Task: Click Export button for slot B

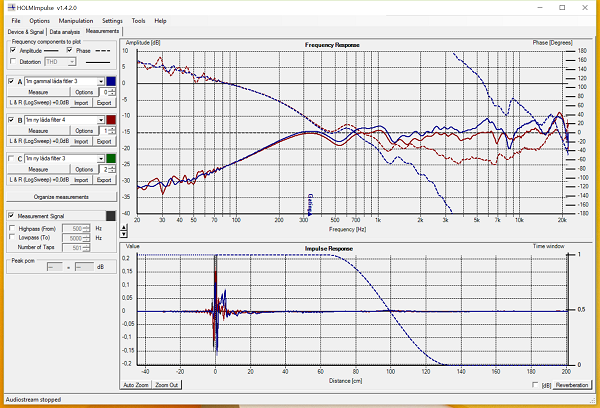Action: pyautogui.click(x=104, y=142)
